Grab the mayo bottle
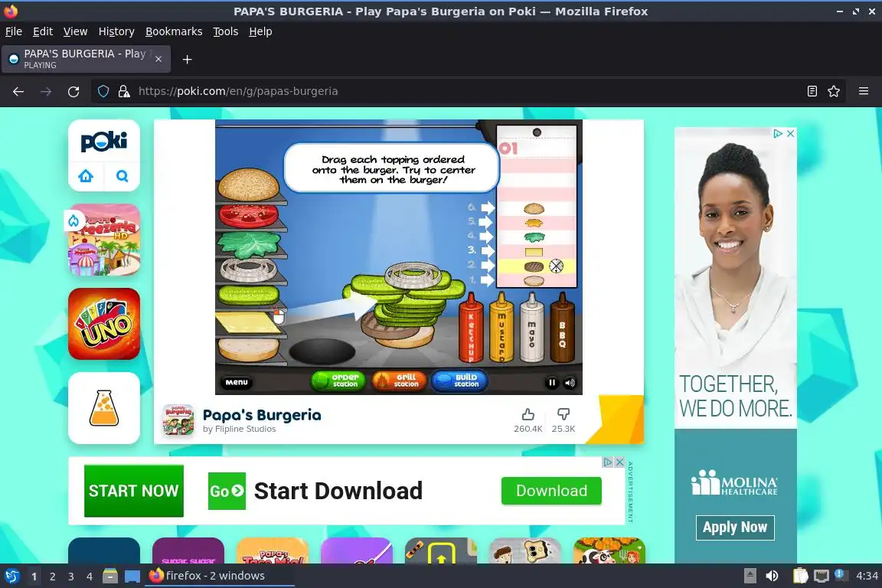This screenshot has height=588, width=882. tap(531, 328)
